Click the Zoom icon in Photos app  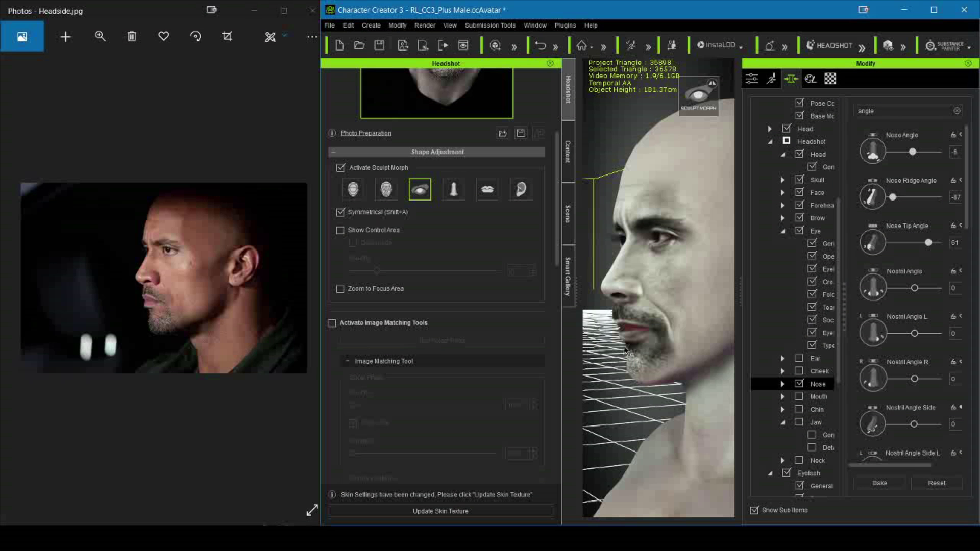click(100, 36)
